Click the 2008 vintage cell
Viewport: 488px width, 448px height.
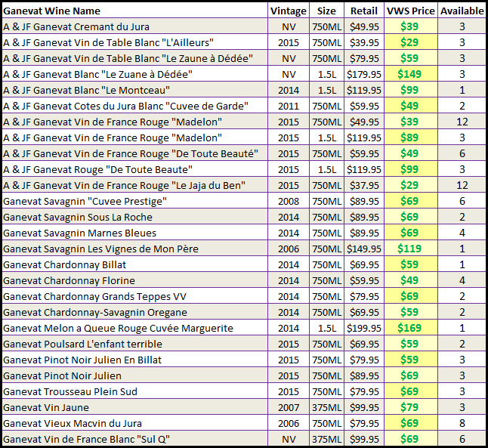[x=289, y=201]
